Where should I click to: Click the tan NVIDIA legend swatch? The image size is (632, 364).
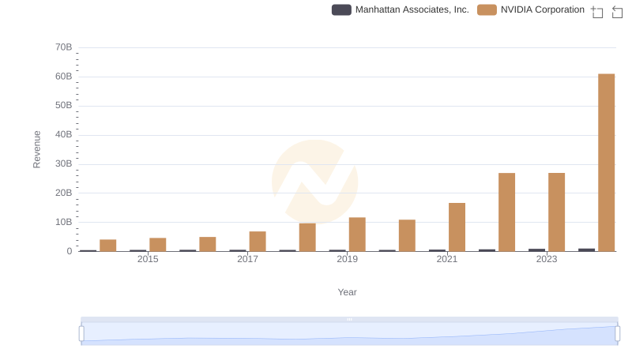(x=487, y=9)
